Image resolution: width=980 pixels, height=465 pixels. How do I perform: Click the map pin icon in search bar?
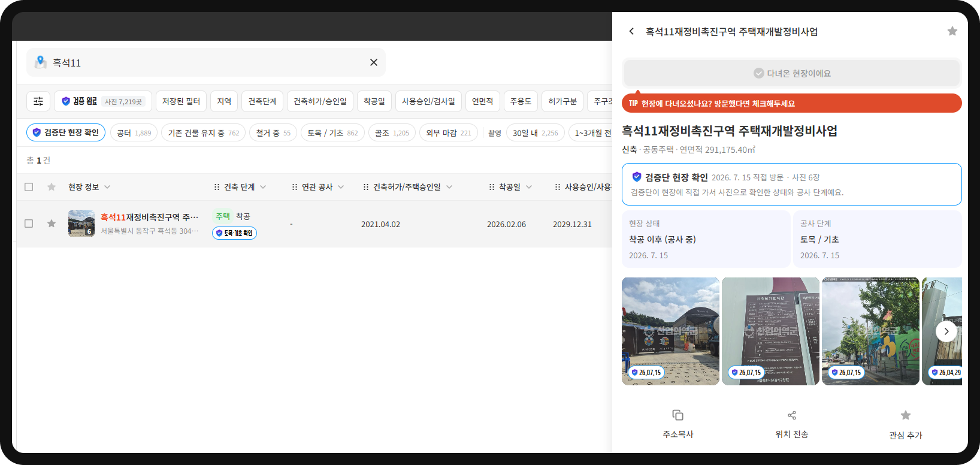click(41, 62)
